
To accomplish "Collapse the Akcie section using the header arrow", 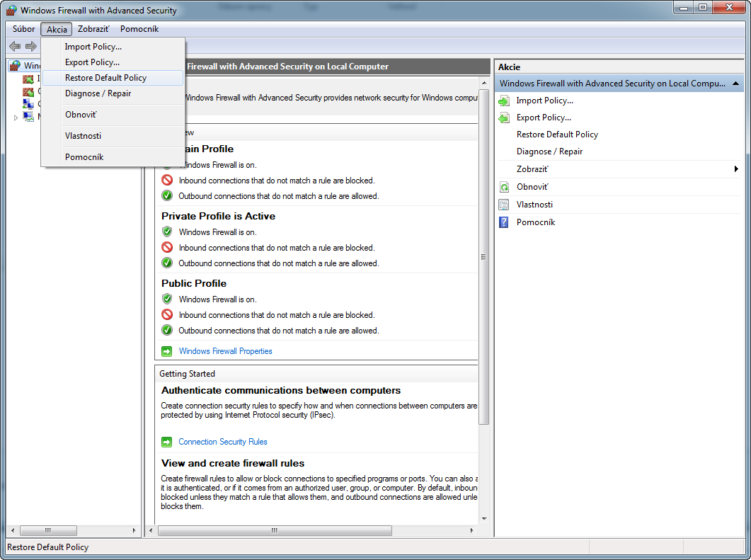I will click(736, 84).
